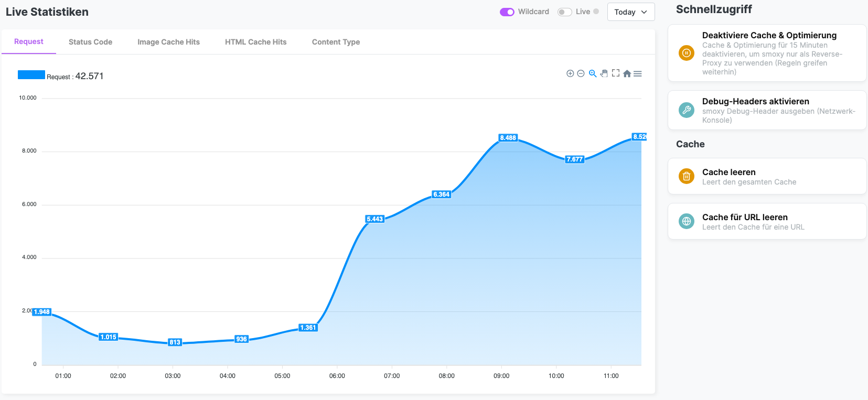Select the magnifier selection-zoom tool
Image resolution: width=868 pixels, height=400 pixels.
[x=593, y=73]
